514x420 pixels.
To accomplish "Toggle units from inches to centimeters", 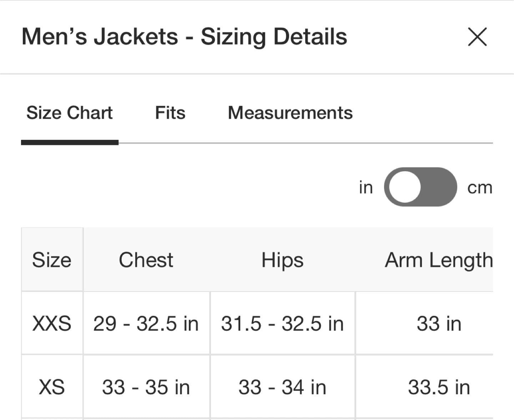I will click(x=420, y=187).
